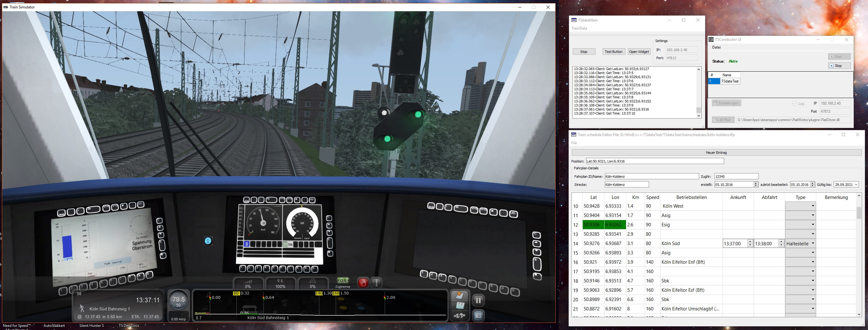Open Type dropdown for Köln West row
This screenshot has width=868, height=330.
tap(800, 206)
